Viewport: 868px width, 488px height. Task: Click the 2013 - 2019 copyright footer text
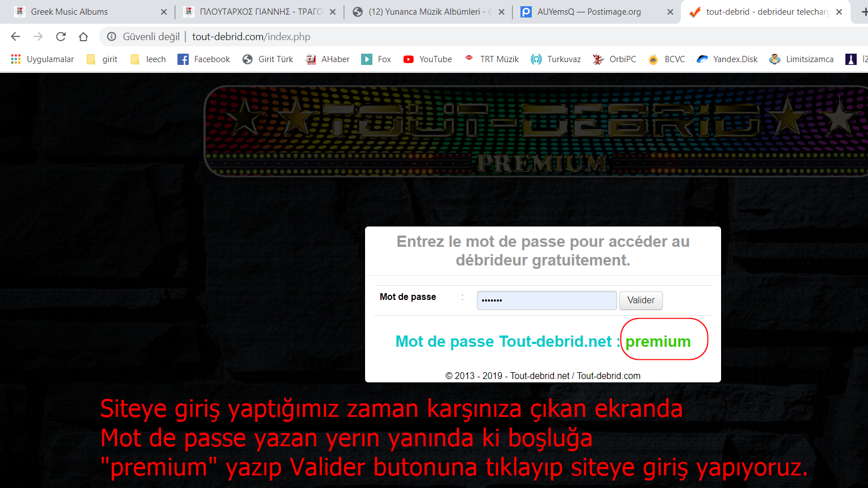[x=543, y=376]
